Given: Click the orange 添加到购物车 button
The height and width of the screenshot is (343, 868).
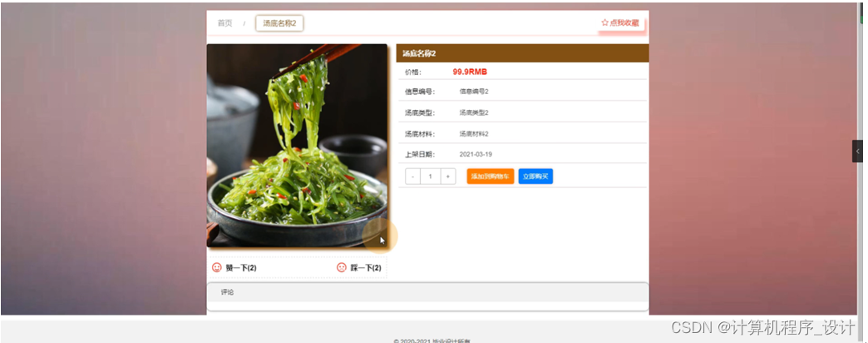Looking at the screenshot, I should [491, 176].
